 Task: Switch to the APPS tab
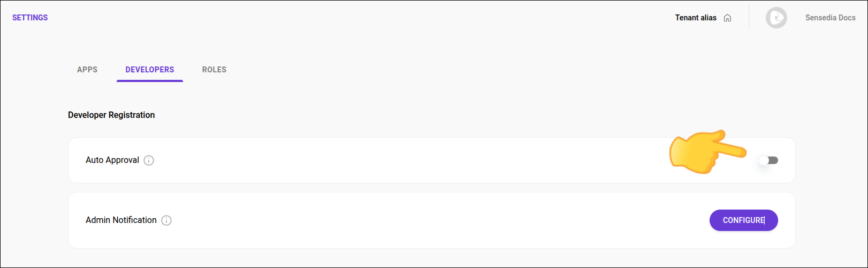87,70
